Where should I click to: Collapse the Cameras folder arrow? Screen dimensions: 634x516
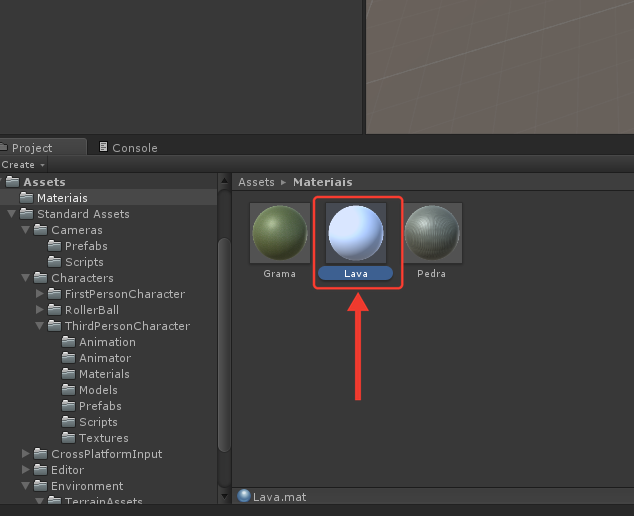click(x=25, y=230)
